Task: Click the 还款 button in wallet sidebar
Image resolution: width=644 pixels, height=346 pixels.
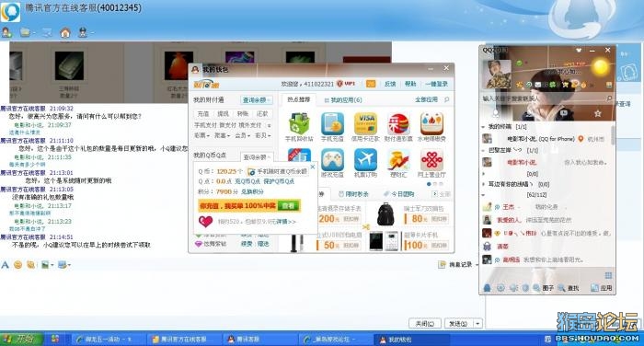Action: point(262,114)
